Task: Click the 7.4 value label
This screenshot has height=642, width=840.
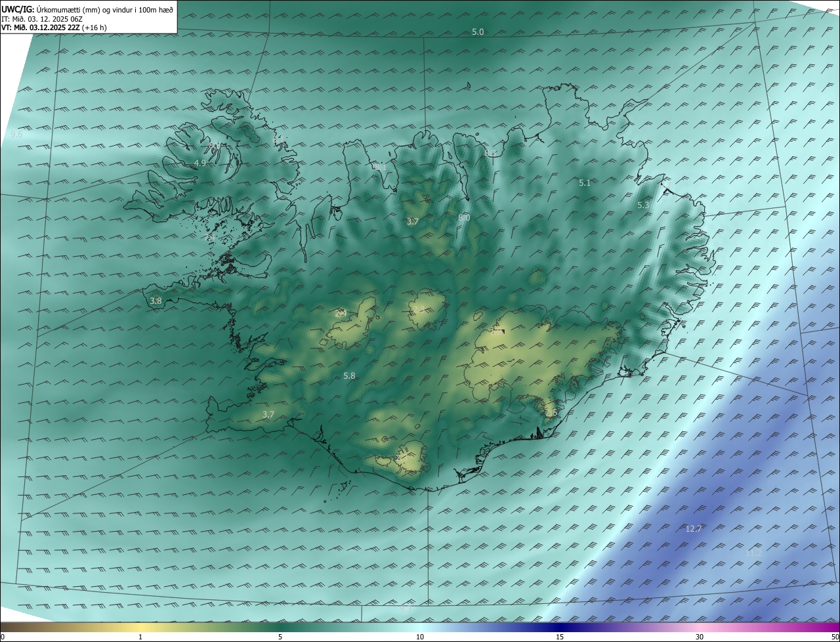Action: click(211, 237)
